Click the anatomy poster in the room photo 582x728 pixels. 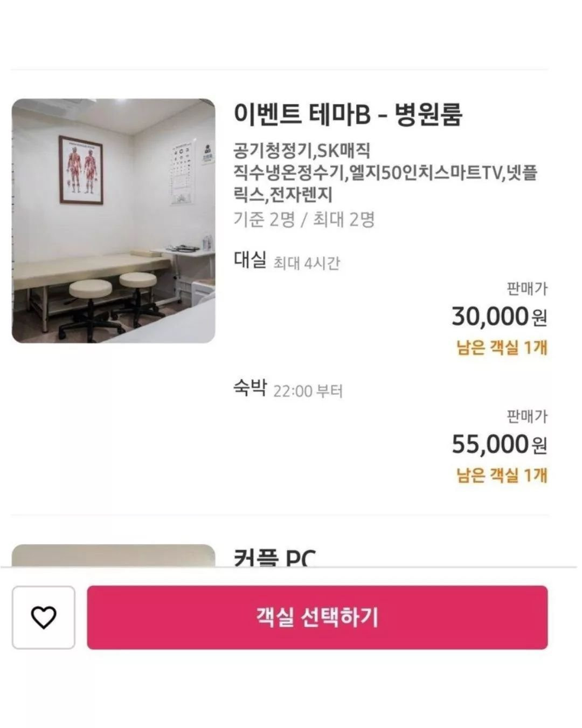(x=81, y=170)
